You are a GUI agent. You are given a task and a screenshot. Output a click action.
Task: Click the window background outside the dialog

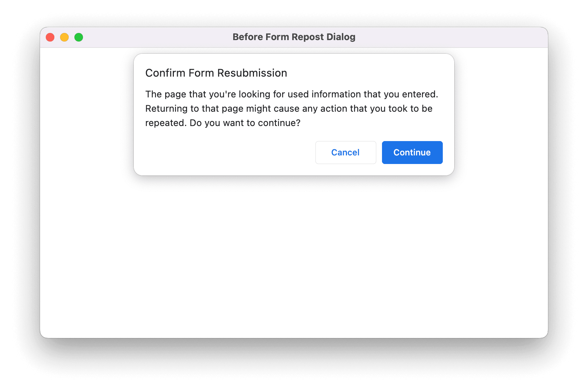pyautogui.click(x=294, y=251)
